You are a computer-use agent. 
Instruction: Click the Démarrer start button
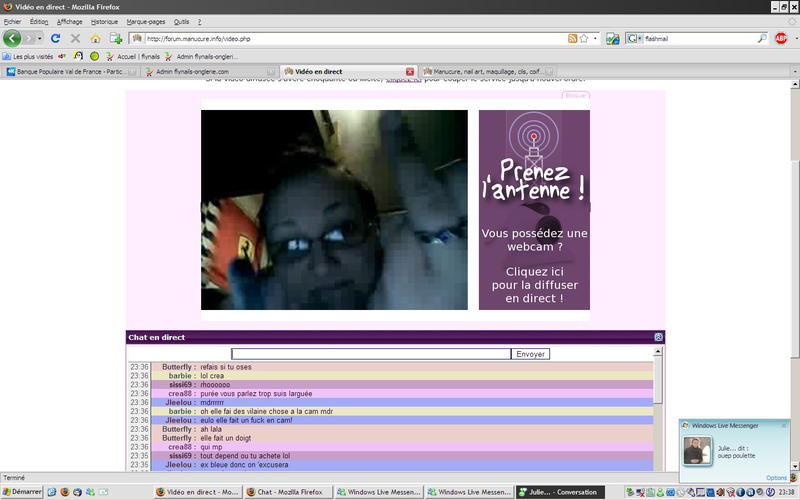(22, 492)
